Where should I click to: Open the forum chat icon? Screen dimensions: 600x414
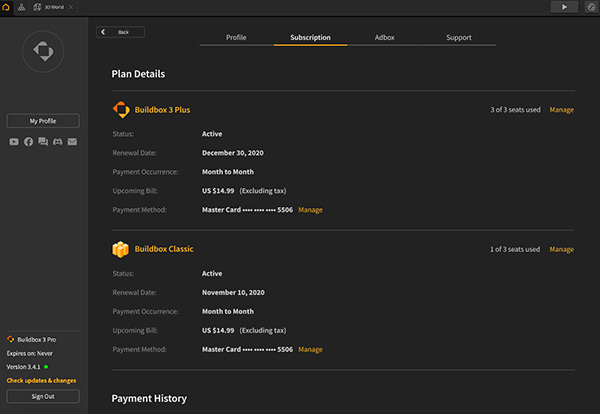[x=43, y=142]
